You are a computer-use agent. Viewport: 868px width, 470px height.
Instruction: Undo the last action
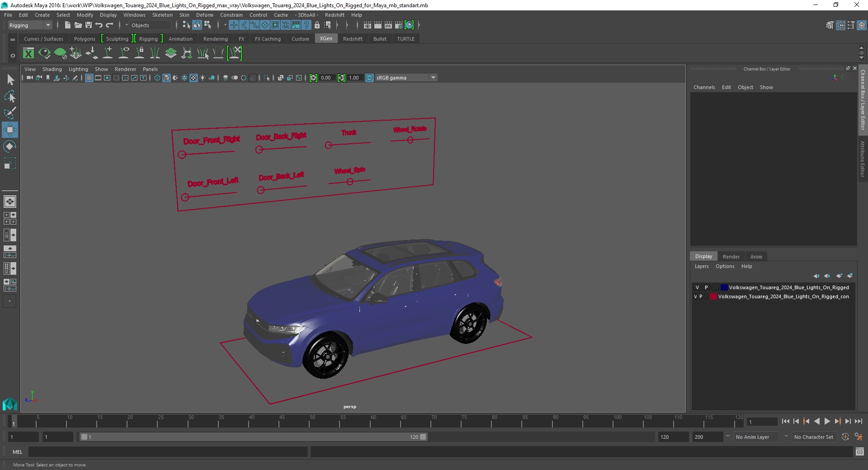[99, 25]
